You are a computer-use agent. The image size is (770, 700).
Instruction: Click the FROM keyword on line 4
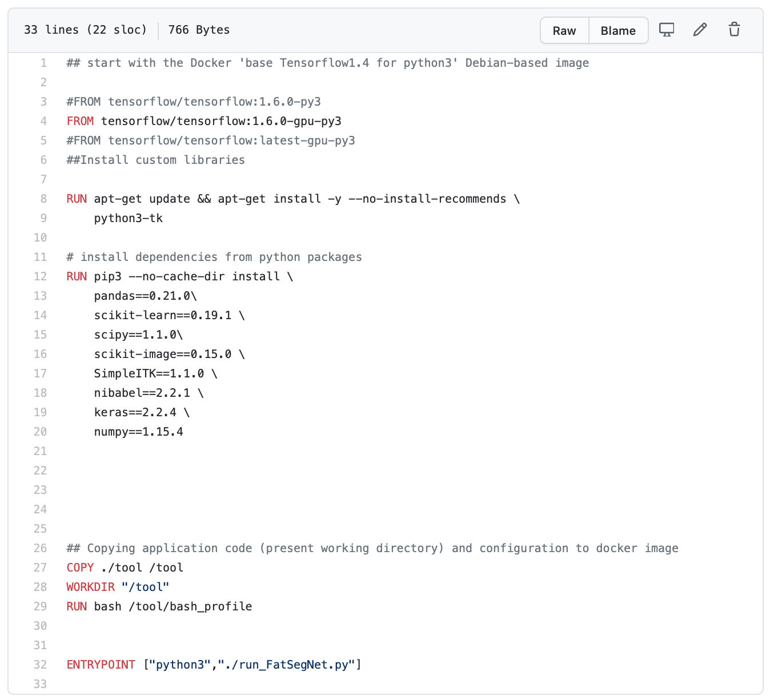pos(80,121)
